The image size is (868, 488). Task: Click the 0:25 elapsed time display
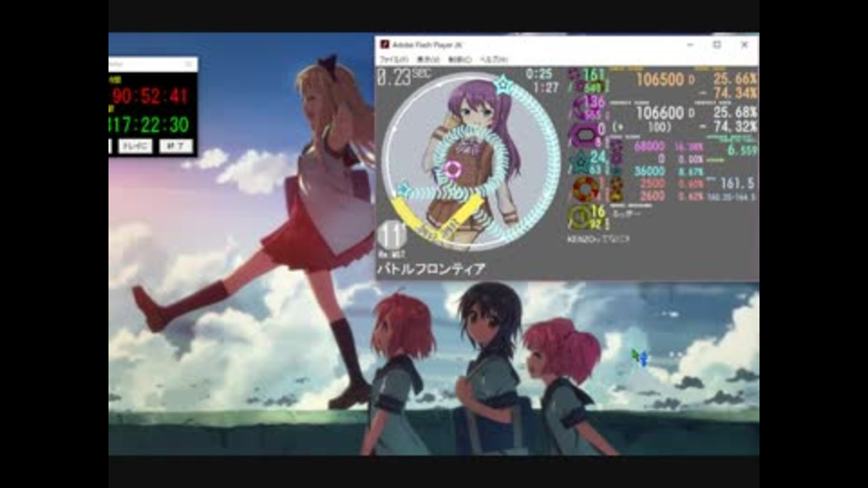point(539,73)
